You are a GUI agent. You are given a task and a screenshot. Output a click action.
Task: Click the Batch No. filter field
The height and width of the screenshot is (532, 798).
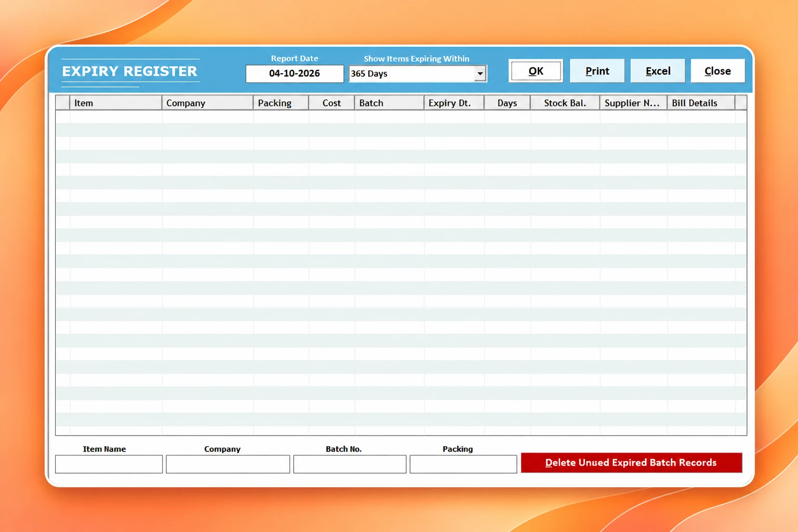350,464
